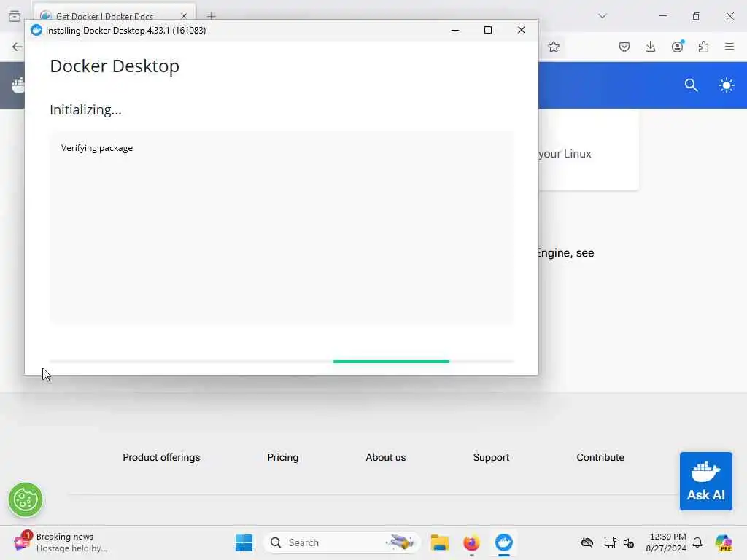This screenshot has height=560, width=747.
Task: Click the muted volume tray icon
Action: (x=628, y=542)
